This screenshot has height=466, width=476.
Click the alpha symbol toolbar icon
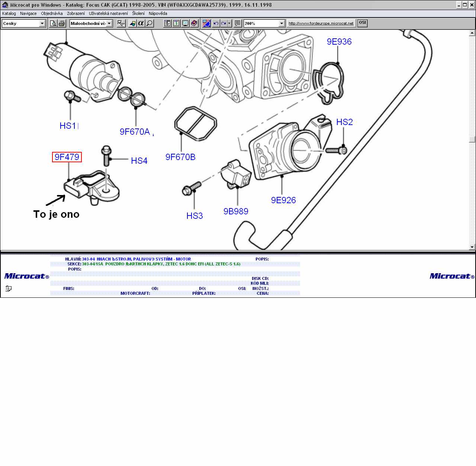141,23
